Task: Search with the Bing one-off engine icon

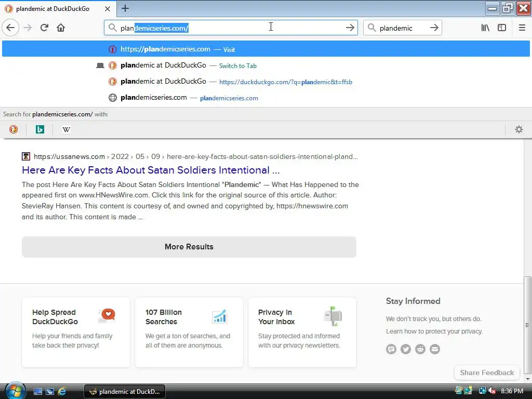Action: 39,129
